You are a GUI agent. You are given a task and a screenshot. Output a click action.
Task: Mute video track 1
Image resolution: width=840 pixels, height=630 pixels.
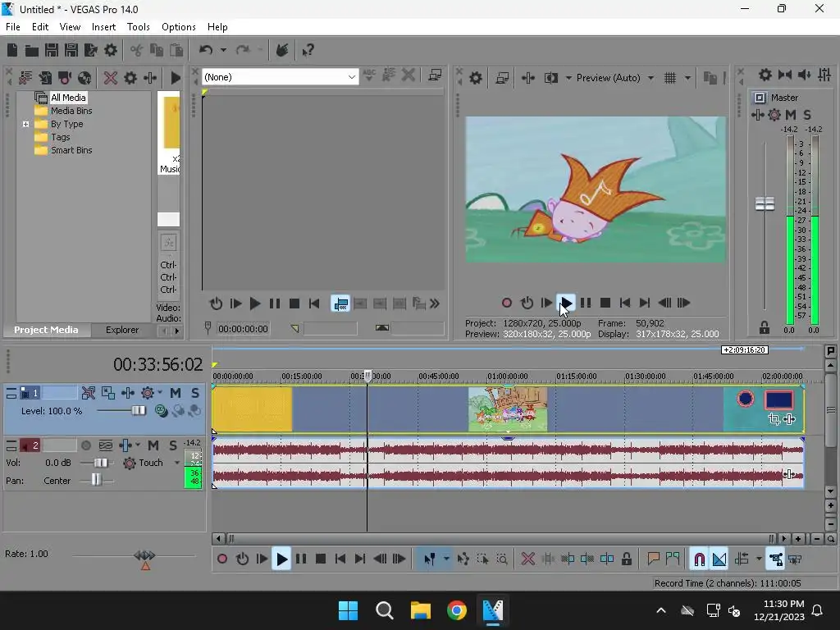tap(176, 393)
